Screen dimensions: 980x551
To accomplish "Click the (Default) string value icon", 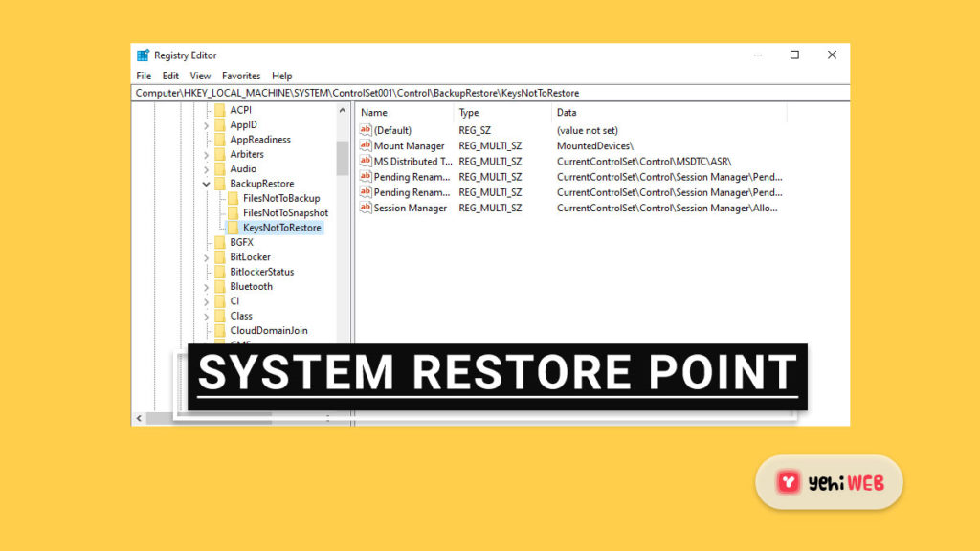I will (365, 130).
